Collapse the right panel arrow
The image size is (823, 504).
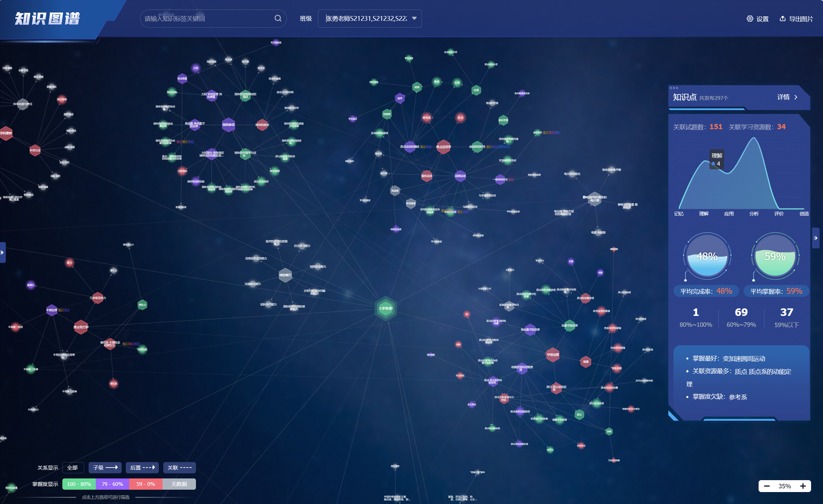816,238
